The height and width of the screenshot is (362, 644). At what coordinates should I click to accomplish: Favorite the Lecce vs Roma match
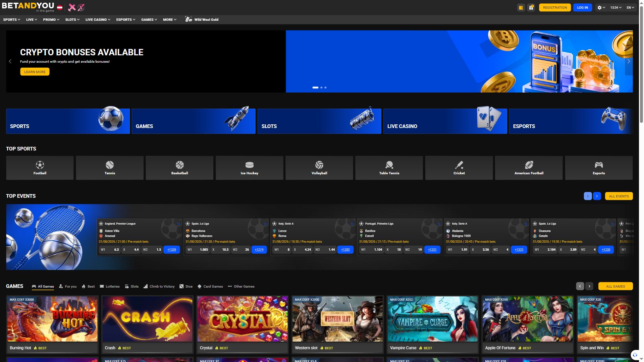click(x=352, y=224)
